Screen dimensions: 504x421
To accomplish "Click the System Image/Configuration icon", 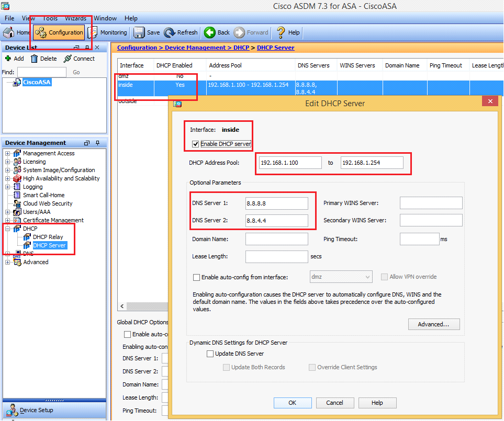I will pos(17,170).
